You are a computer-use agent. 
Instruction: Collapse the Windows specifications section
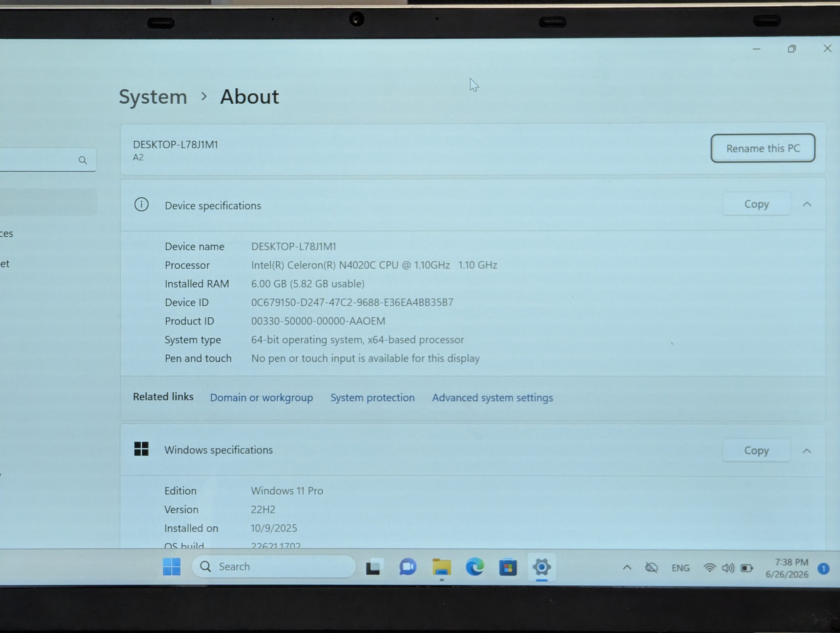click(x=807, y=451)
